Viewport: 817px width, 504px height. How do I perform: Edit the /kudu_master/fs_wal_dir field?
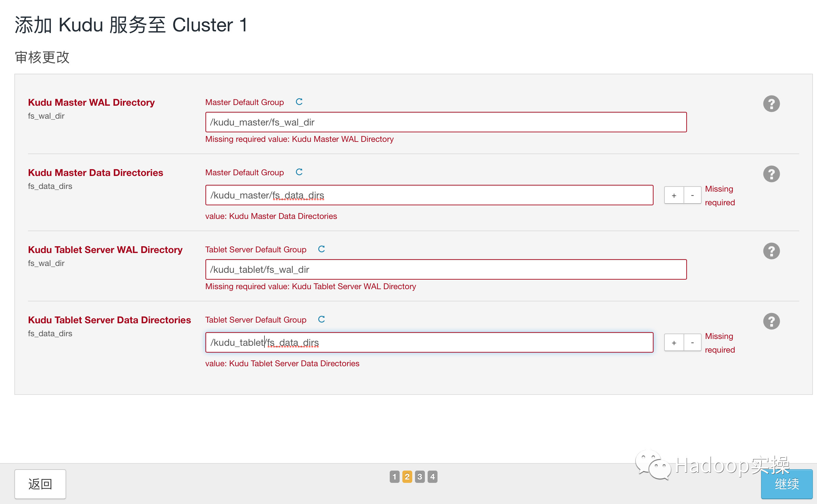pos(446,122)
